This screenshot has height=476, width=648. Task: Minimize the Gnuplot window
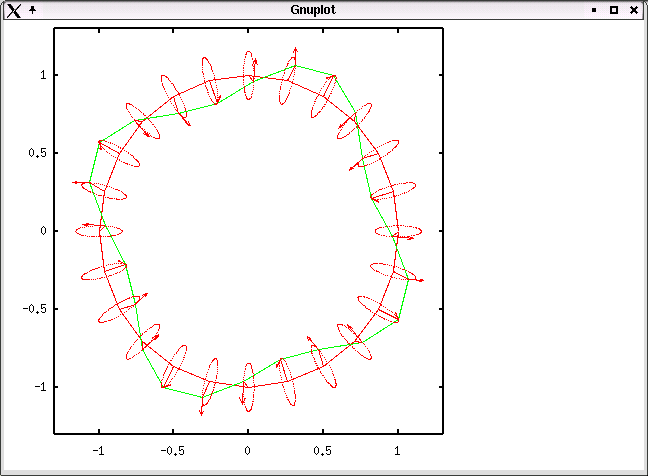pos(594,9)
